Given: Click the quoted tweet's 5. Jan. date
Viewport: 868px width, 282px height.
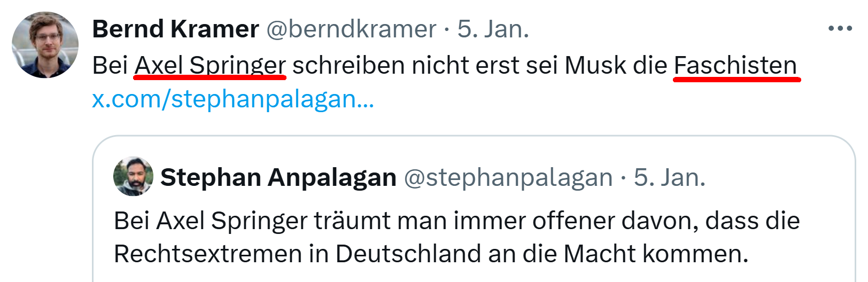Looking at the screenshot, I should (669, 177).
